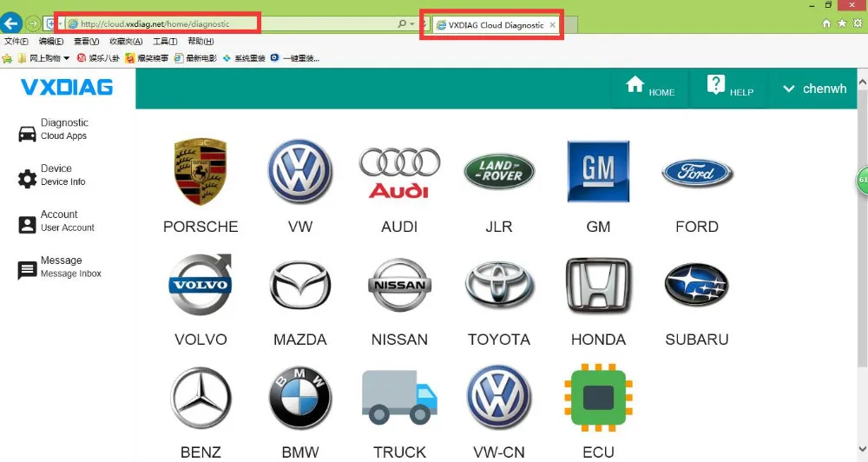Viewport: 868px width, 462px height.
Task: Open the BENZ diagnostic app
Action: click(201, 398)
